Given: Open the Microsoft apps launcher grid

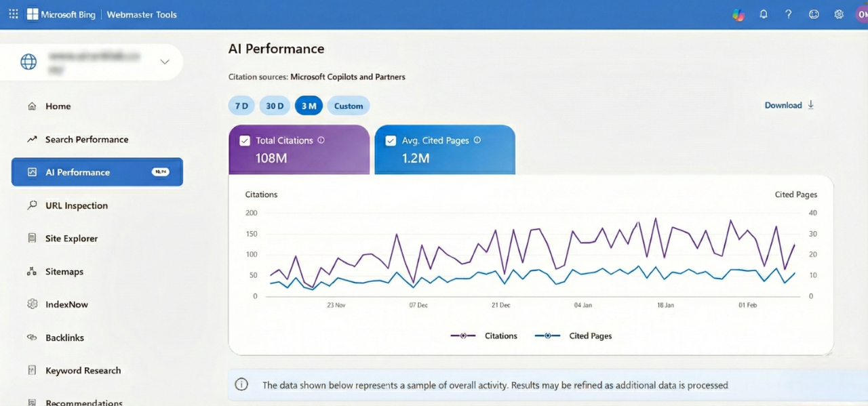Looking at the screenshot, I should pyautogui.click(x=13, y=14).
